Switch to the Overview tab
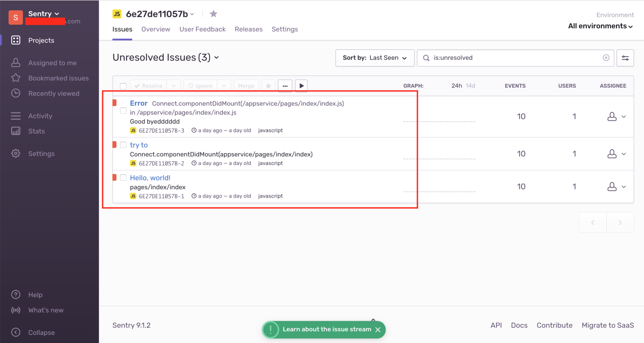Screen dimensions: 644x343 [x=156, y=29]
